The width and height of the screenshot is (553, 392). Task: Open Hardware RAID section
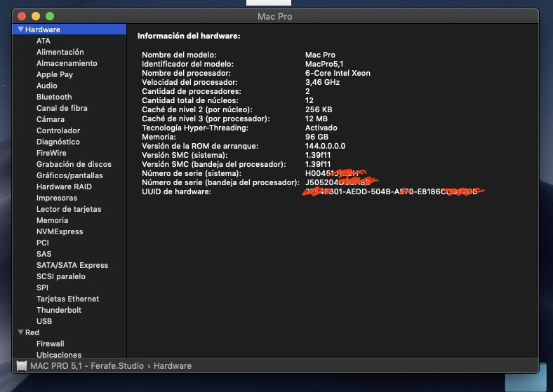click(64, 187)
